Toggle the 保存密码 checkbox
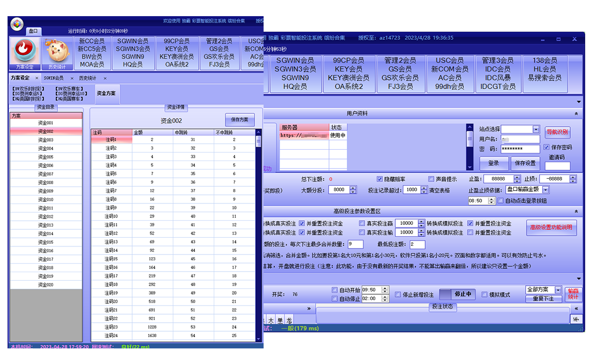This screenshot has width=597, height=364. tap(547, 147)
